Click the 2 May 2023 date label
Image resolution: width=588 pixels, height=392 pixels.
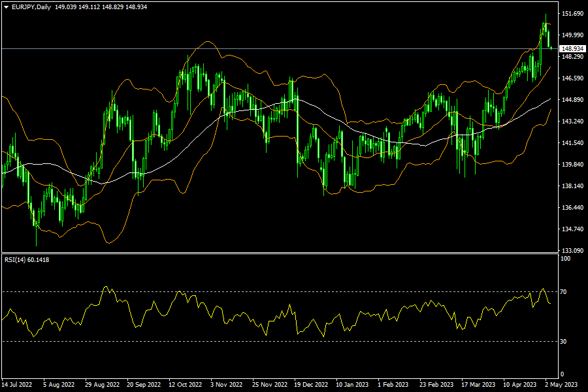point(561,385)
